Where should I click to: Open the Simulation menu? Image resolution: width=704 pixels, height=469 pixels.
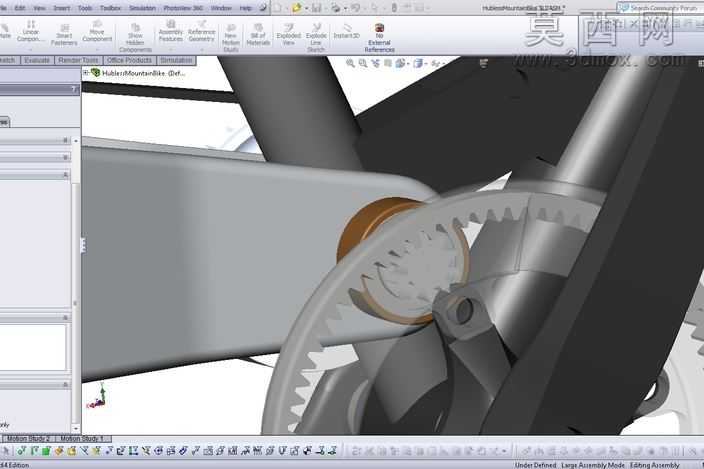142,8
